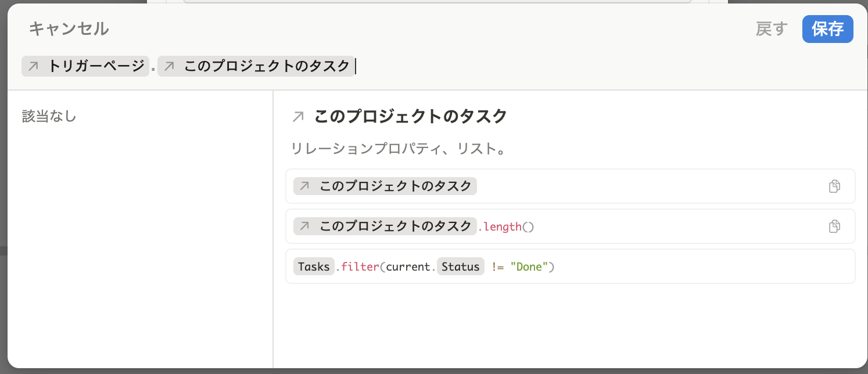Screen dimensions: 868x374
Task: Click the relation arrow icon in the formula bar's タスク chip
Action: [x=170, y=66]
